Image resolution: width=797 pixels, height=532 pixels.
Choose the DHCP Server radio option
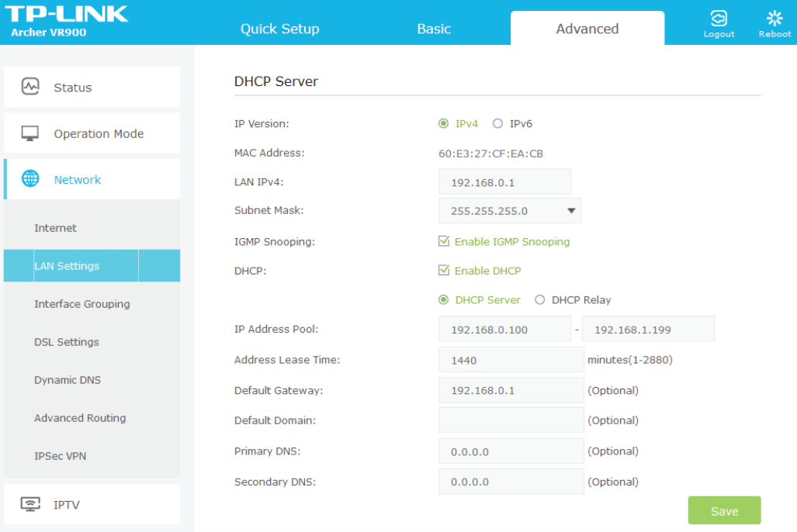[x=443, y=300]
